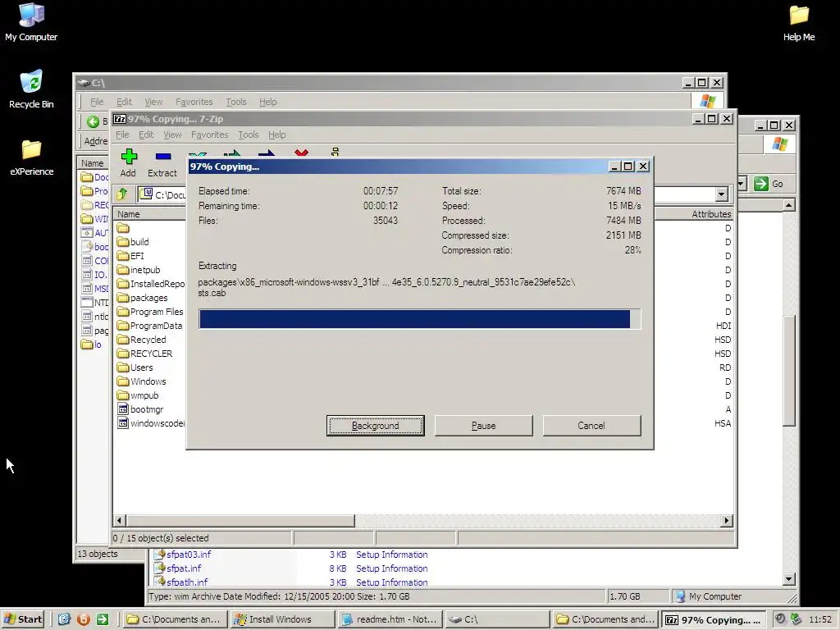This screenshot has height=630, width=840.
Task: Select the Recycled folder in 7-Zip
Action: pos(142,340)
